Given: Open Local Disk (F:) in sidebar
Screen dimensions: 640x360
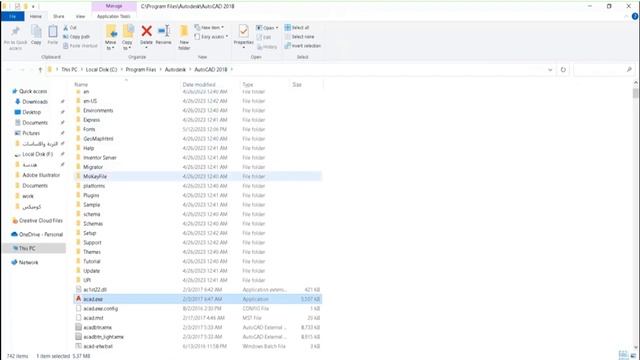Looking at the screenshot, I should [34, 154].
